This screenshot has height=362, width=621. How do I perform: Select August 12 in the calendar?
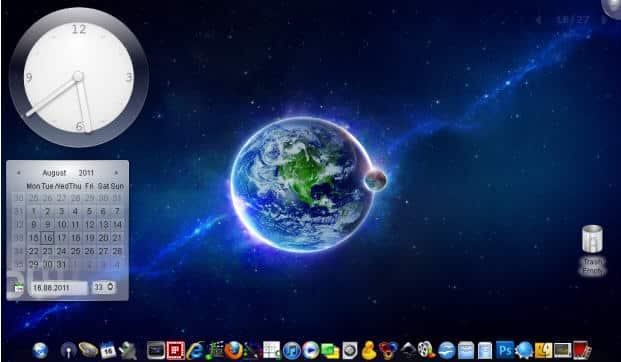[x=90, y=225]
